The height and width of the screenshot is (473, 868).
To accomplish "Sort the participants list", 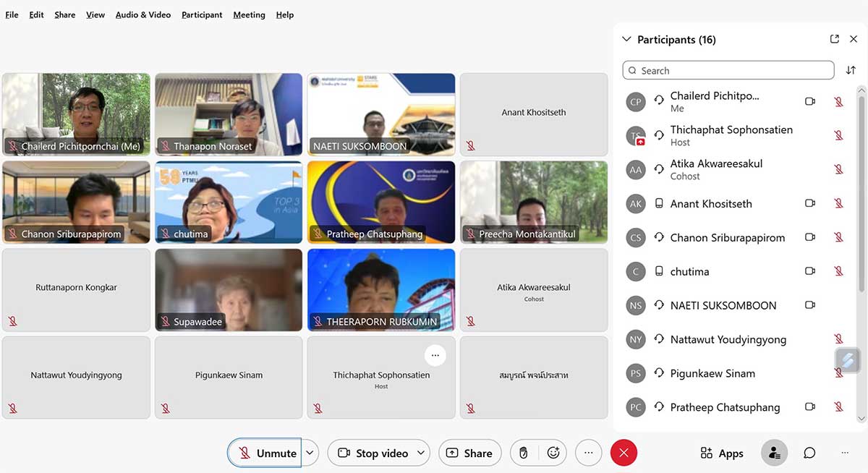I will [x=851, y=70].
